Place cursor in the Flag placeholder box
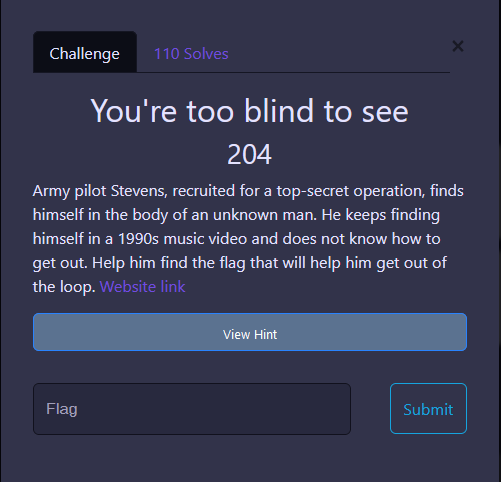The height and width of the screenshot is (482, 501). (x=192, y=409)
